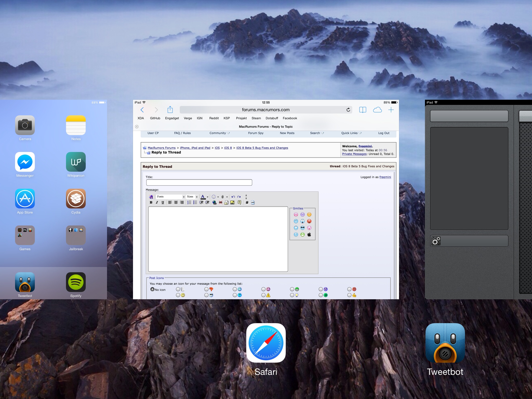The width and height of the screenshot is (532, 399).
Task: Open iCloud tabs cloud icon
Action: pos(377,110)
